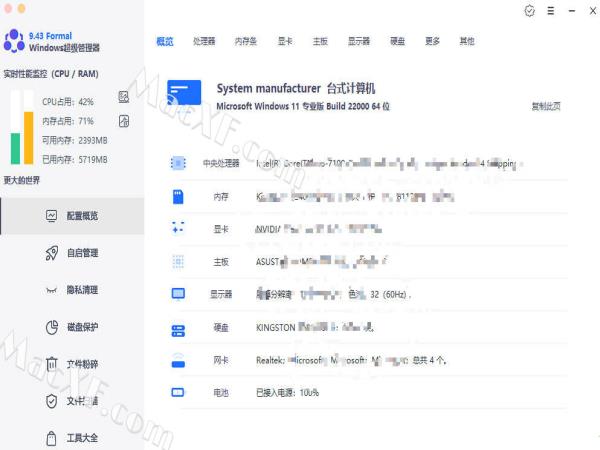Click the 硬盘 row label

(x=221, y=328)
